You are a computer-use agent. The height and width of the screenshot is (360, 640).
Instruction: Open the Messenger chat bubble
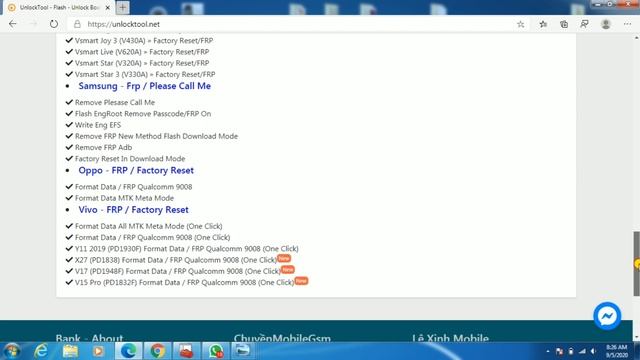[607, 316]
